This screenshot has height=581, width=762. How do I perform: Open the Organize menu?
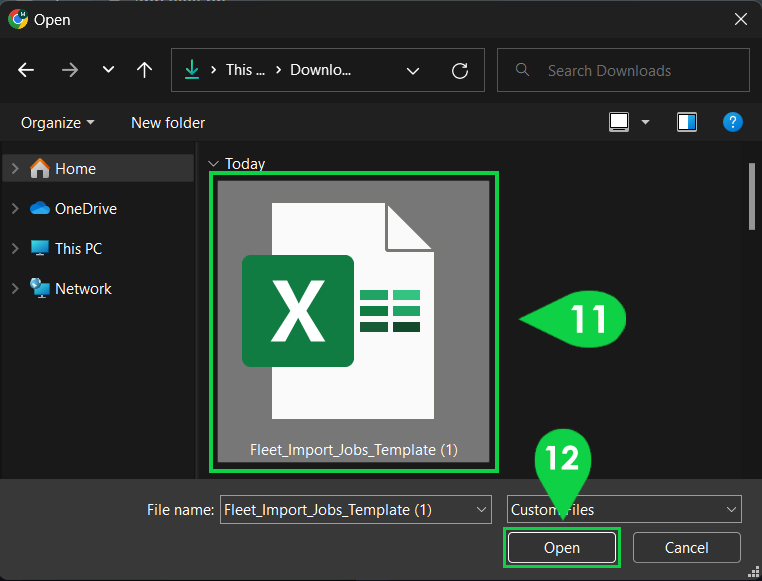[57, 122]
